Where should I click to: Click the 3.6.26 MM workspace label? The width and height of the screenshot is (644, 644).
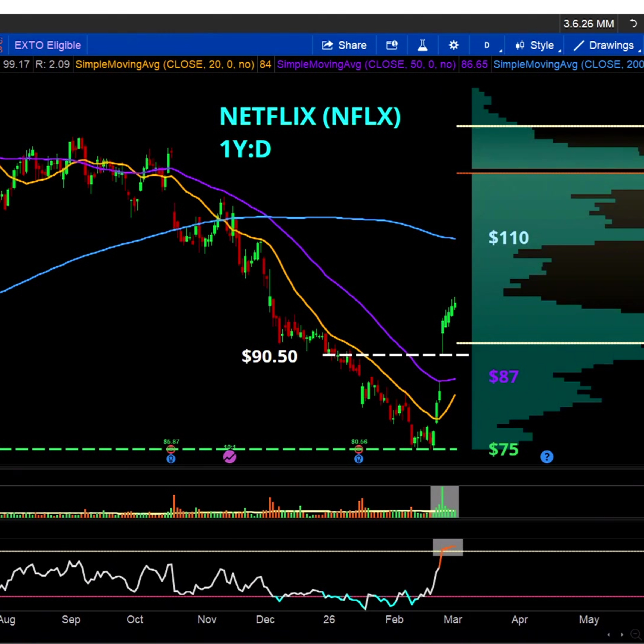click(588, 24)
